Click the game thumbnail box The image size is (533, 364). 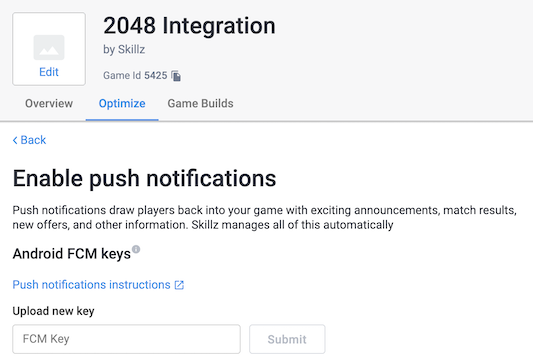[x=49, y=49]
